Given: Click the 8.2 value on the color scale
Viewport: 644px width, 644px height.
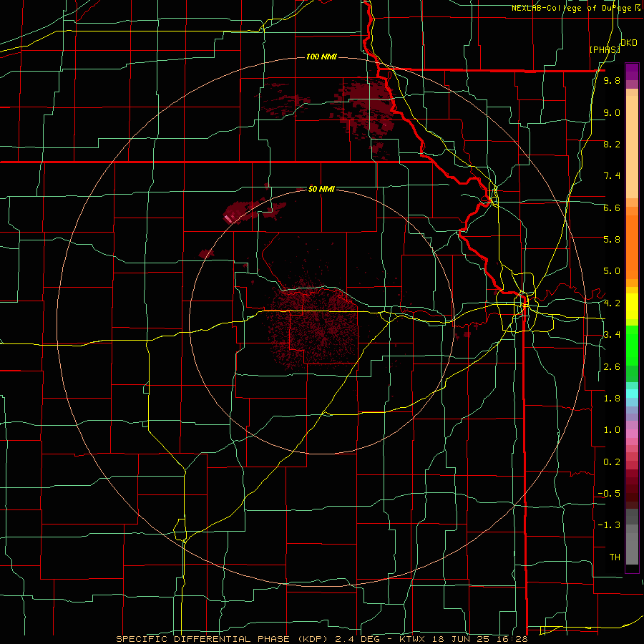Looking at the screenshot, I should click(x=612, y=144).
